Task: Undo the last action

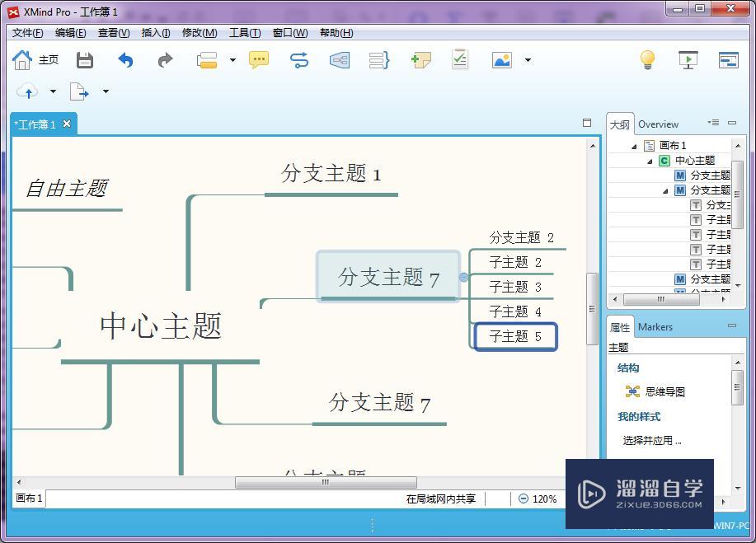Action: (x=125, y=60)
